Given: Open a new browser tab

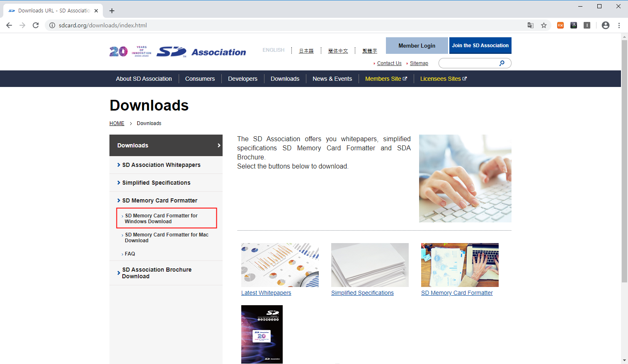Looking at the screenshot, I should coord(112,11).
